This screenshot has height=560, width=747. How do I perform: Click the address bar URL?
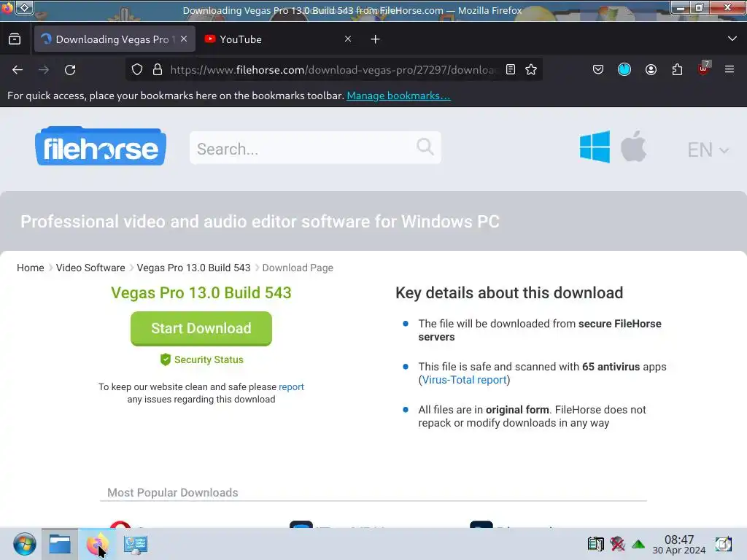[x=333, y=70]
